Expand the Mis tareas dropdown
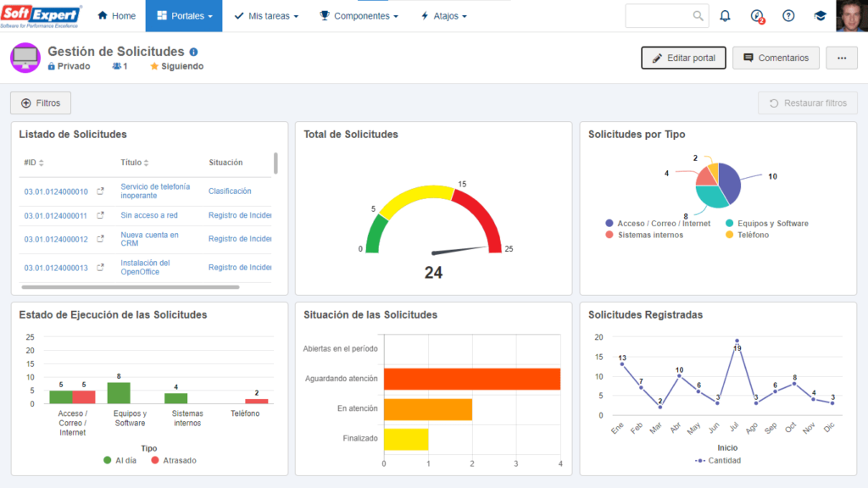This screenshot has height=488, width=868. pos(266,16)
